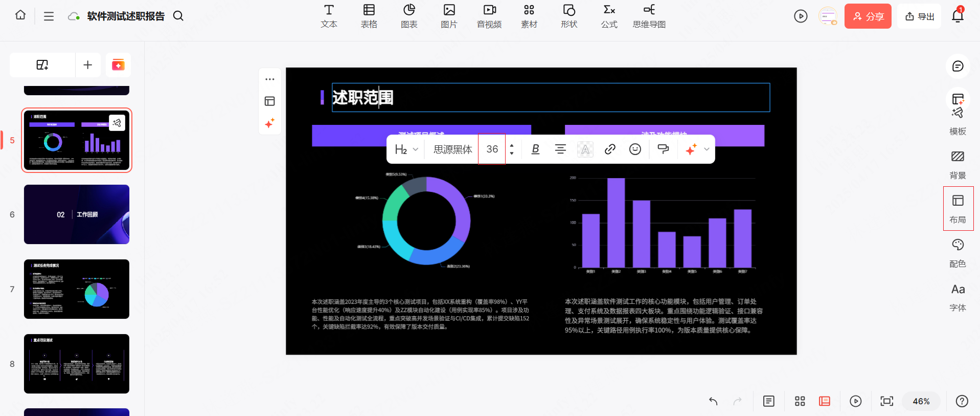Open the materials library (素材)
Viewport: 980px width, 416px height.
coord(529,16)
